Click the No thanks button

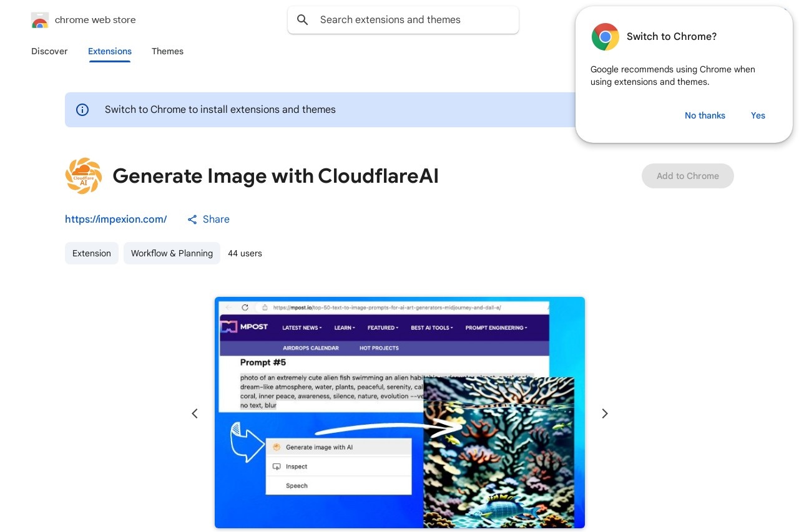click(705, 115)
